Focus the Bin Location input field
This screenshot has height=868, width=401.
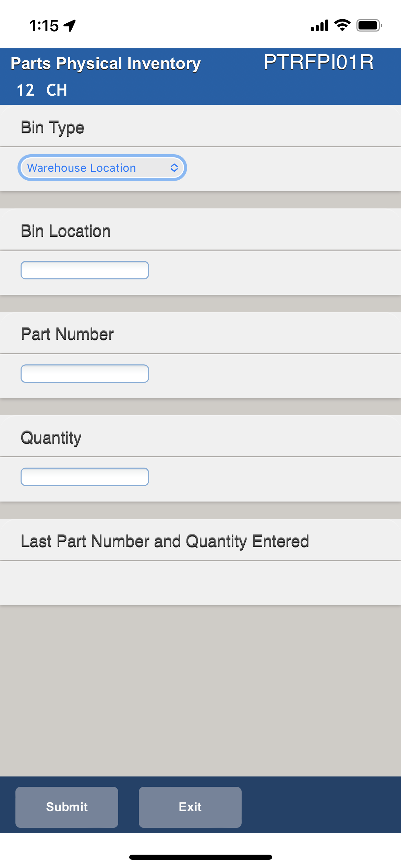point(85,270)
